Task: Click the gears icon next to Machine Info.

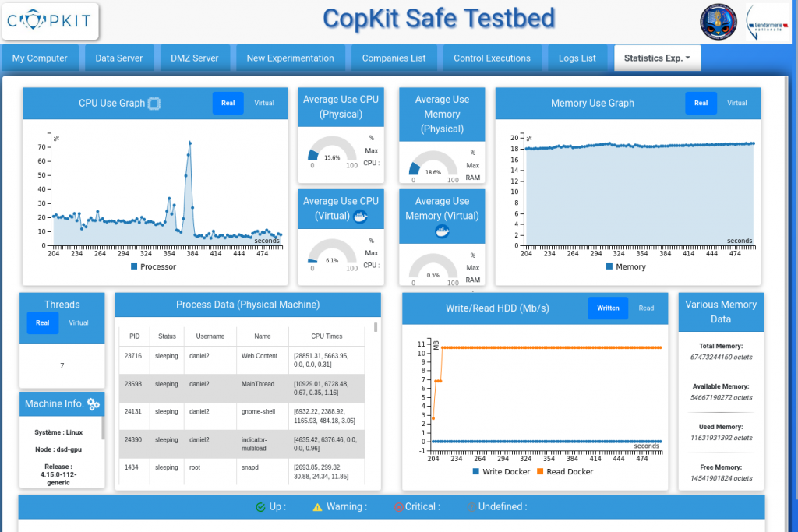Action: 94,403
